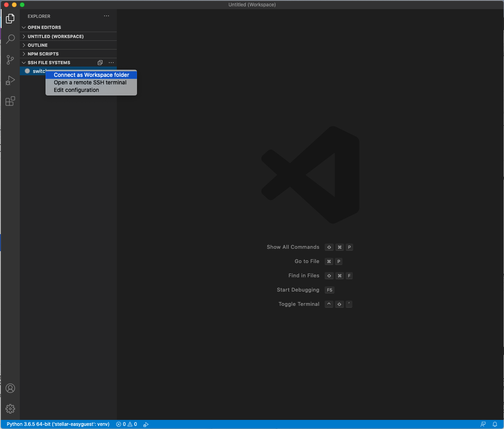Expand the NPM Scripts section

coord(43,54)
